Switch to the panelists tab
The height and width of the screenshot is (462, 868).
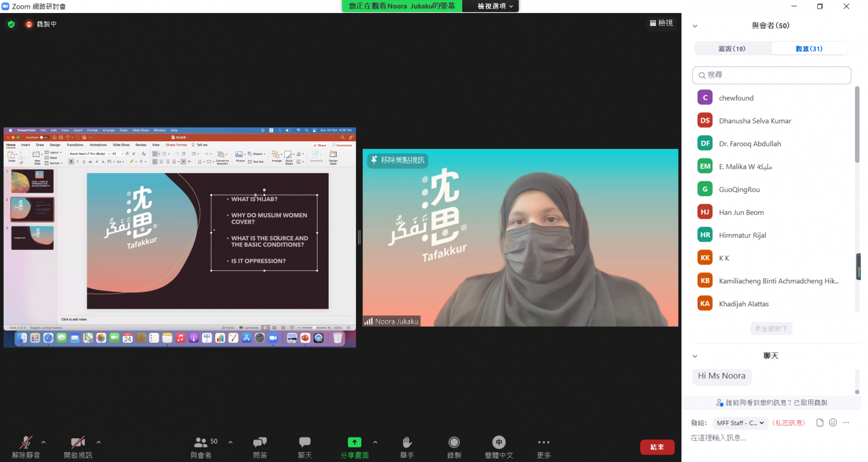click(732, 49)
